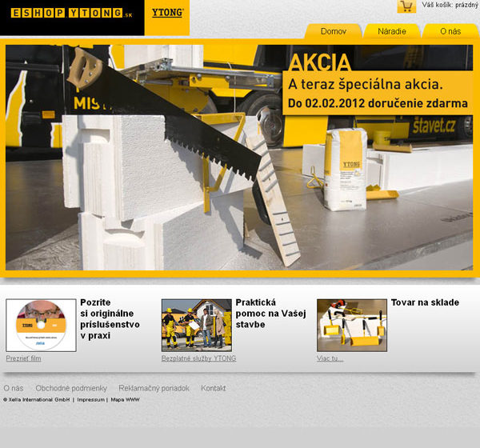Click the yellow YTONG brand logo
480x448 pixels.
click(x=167, y=14)
